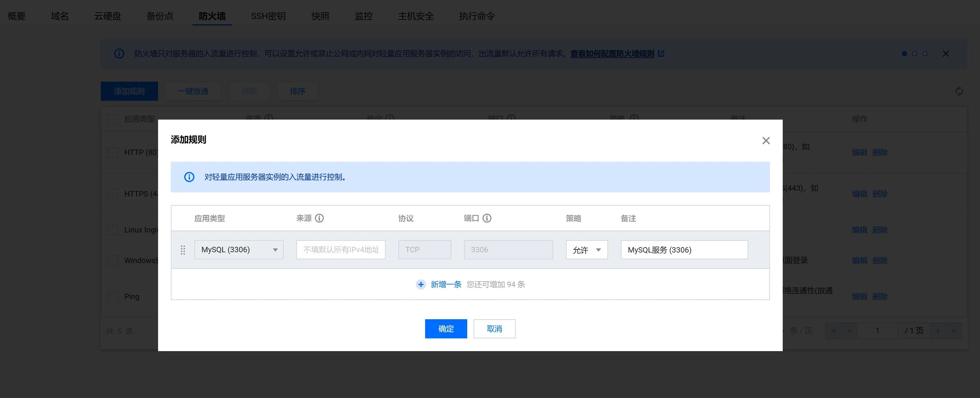Close the 添加规则 dialog with X icon
The image size is (980, 398).
[766, 141]
